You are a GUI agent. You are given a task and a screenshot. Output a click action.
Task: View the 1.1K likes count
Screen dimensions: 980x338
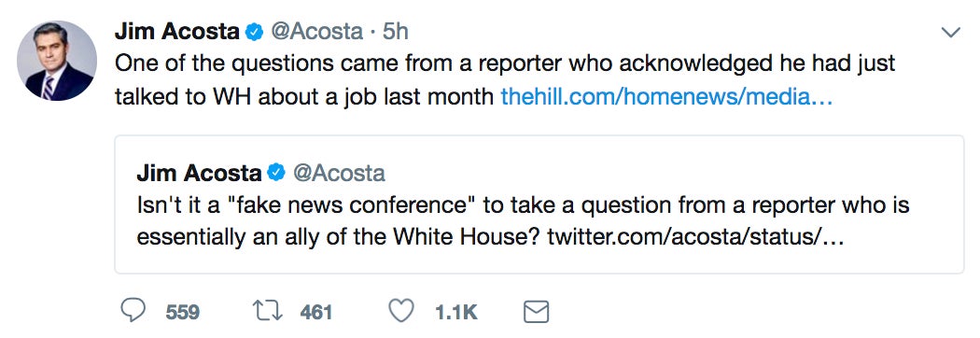tap(456, 312)
